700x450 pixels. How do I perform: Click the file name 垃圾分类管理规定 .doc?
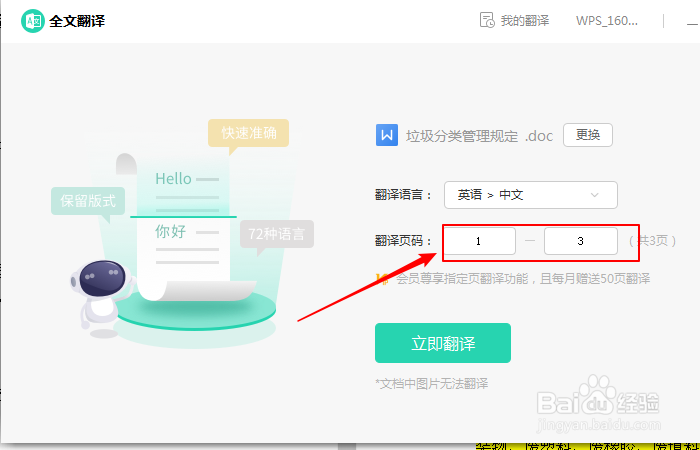pyautogui.click(x=479, y=136)
